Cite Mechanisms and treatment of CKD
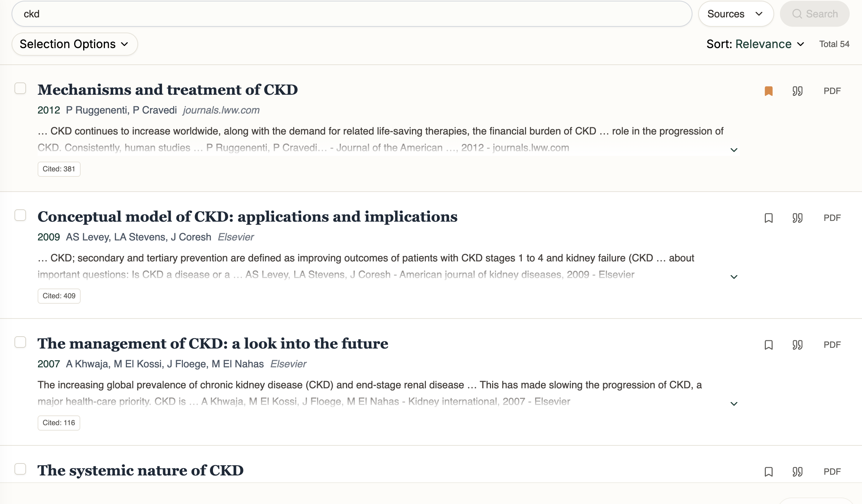 [x=797, y=91]
